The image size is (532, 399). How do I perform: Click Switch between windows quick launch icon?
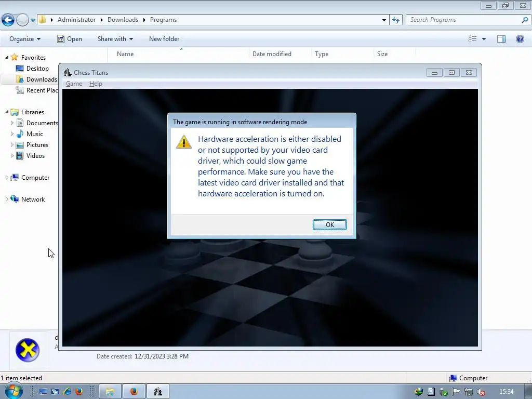pyautogui.click(x=55, y=392)
